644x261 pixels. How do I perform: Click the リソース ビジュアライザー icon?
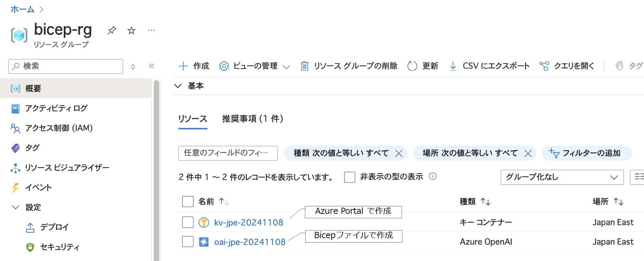click(x=15, y=168)
